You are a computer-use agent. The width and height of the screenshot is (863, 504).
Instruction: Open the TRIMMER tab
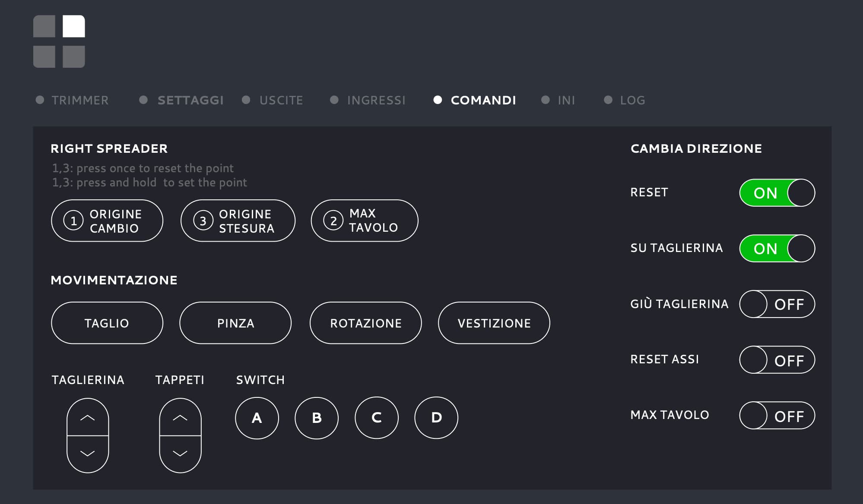coord(72,100)
